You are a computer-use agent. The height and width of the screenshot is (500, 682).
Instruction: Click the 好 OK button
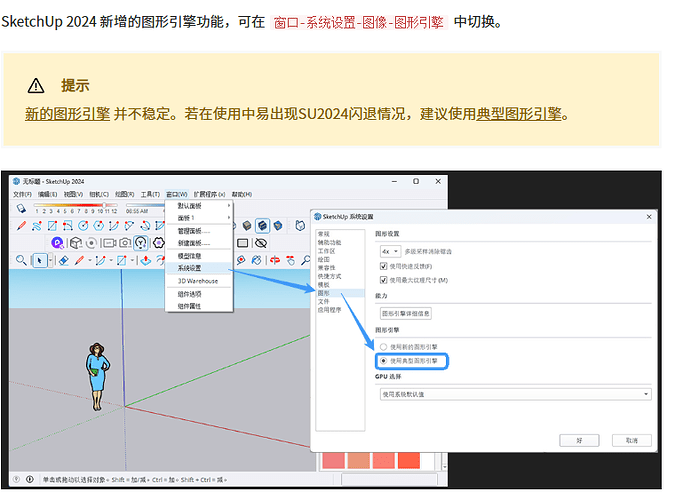[579, 440]
